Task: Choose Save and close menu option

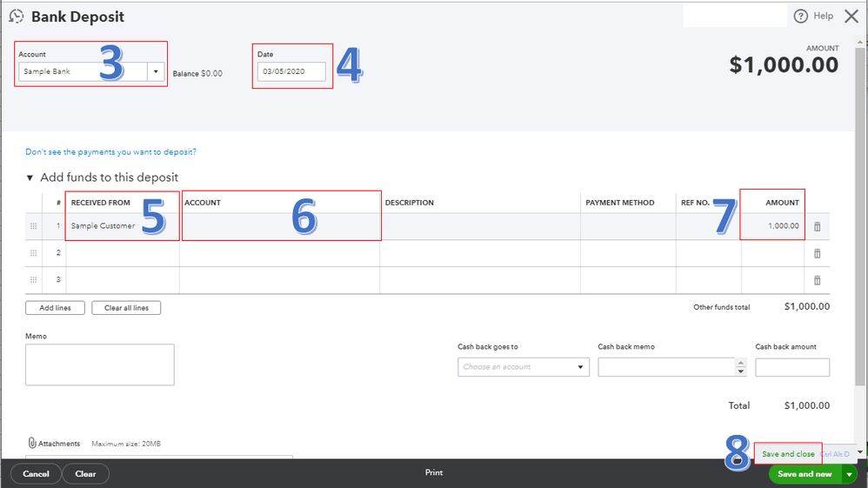Action: tap(788, 454)
